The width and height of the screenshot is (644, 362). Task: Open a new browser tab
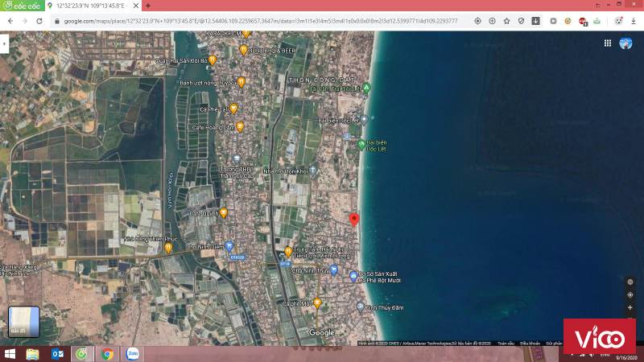[x=147, y=6]
